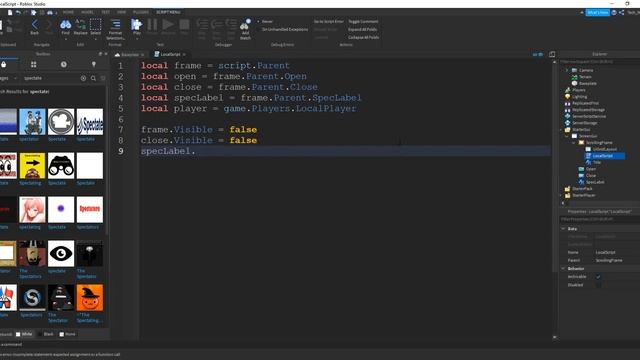Image resolution: width=640 pixels, height=360 pixels.
Task: Open the Select dropdown arrow
Action: (96, 38)
